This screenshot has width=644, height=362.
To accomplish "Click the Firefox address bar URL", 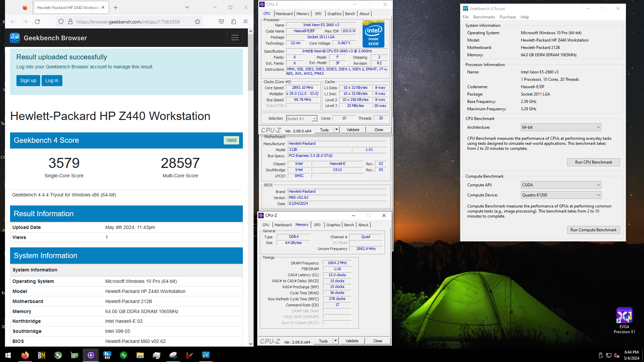I will (128, 22).
